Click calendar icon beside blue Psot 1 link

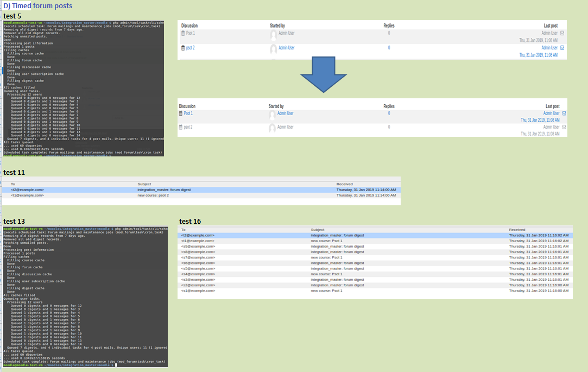[181, 113]
